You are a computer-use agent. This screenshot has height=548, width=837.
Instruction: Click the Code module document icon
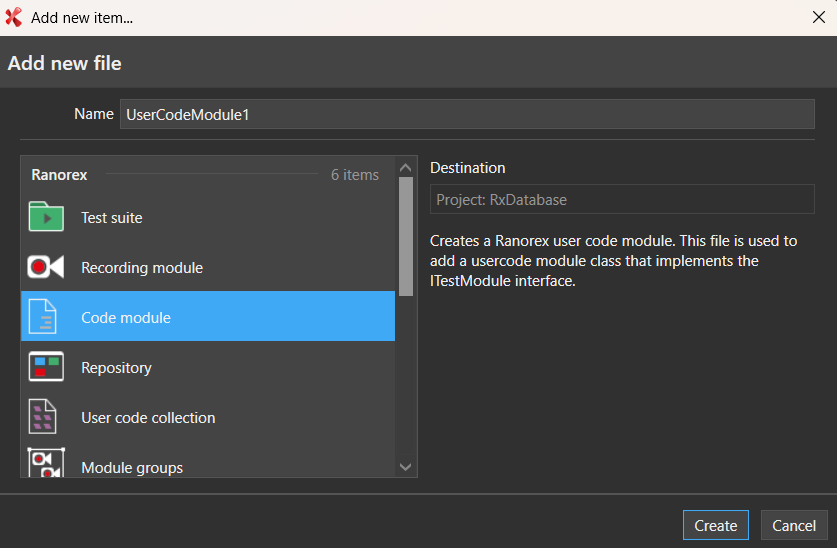pos(46,317)
